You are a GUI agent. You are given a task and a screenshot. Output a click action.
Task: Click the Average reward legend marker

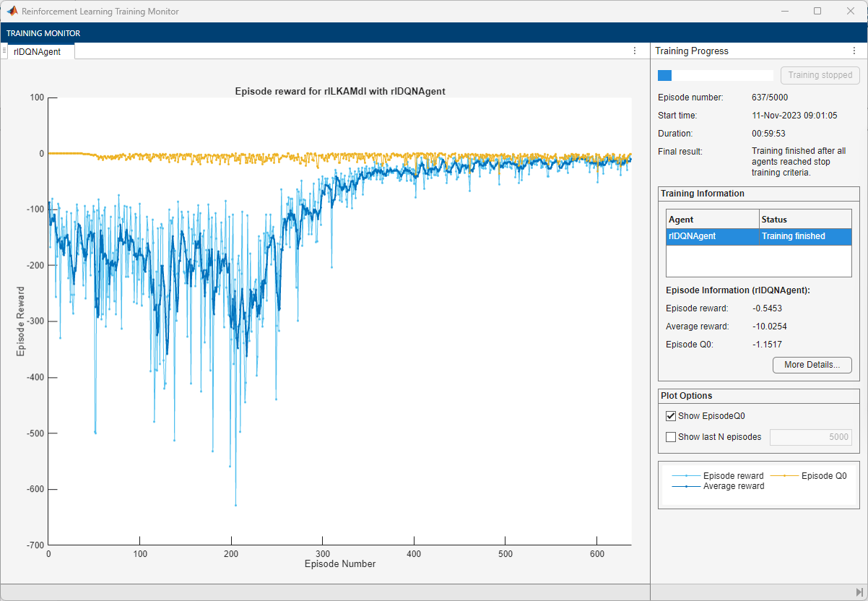coord(686,486)
